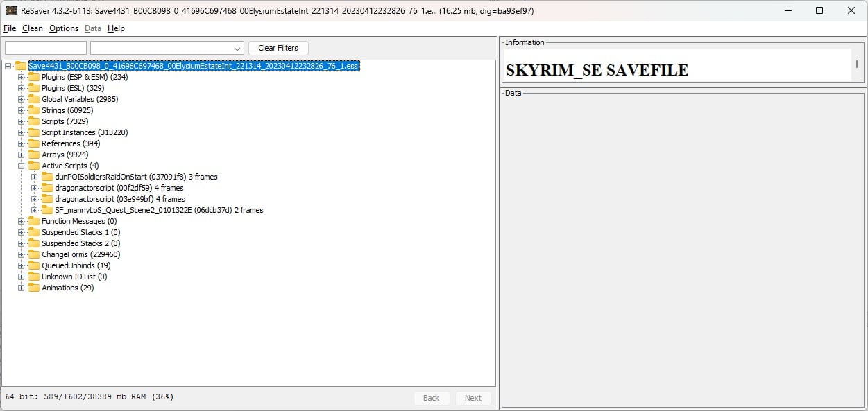868x411 pixels.
Task: Select the Plugins (ESL) (329) row
Action: 73,88
